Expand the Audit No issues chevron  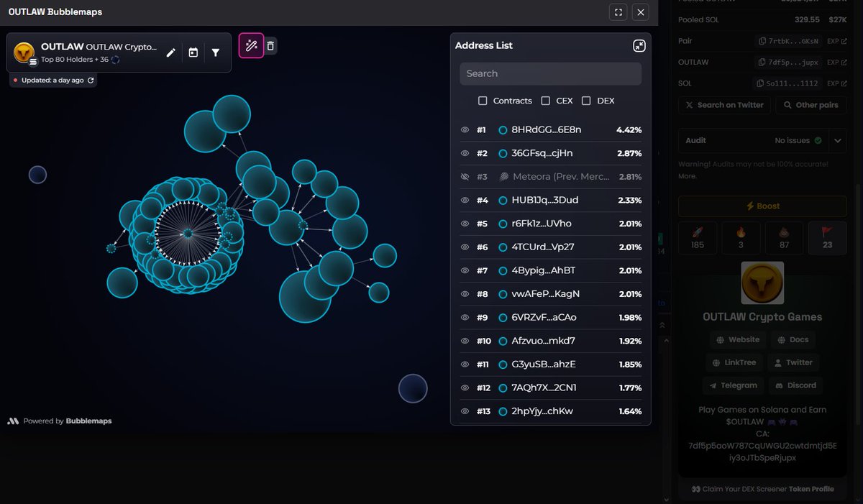[838, 141]
